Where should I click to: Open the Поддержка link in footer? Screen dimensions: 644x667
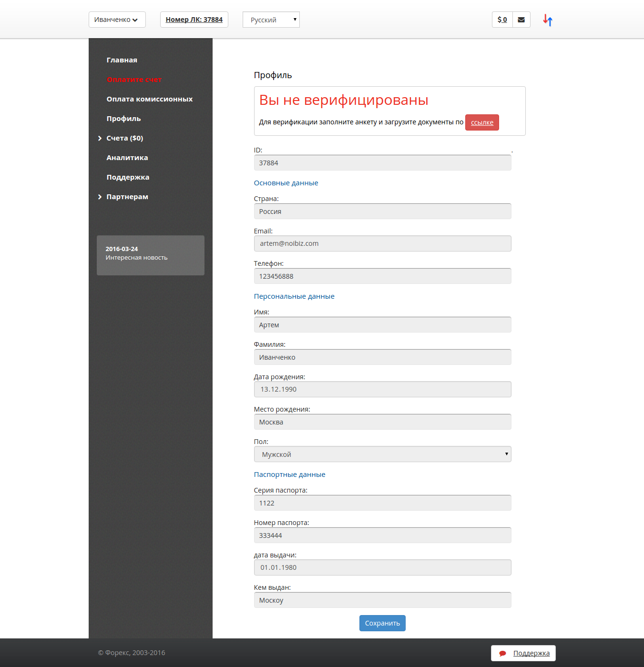pyautogui.click(x=532, y=653)
